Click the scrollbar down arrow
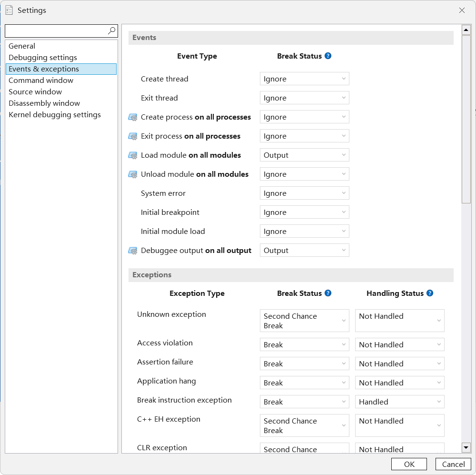The height and width of the screenshot is (475, 476). click(466, 447)
